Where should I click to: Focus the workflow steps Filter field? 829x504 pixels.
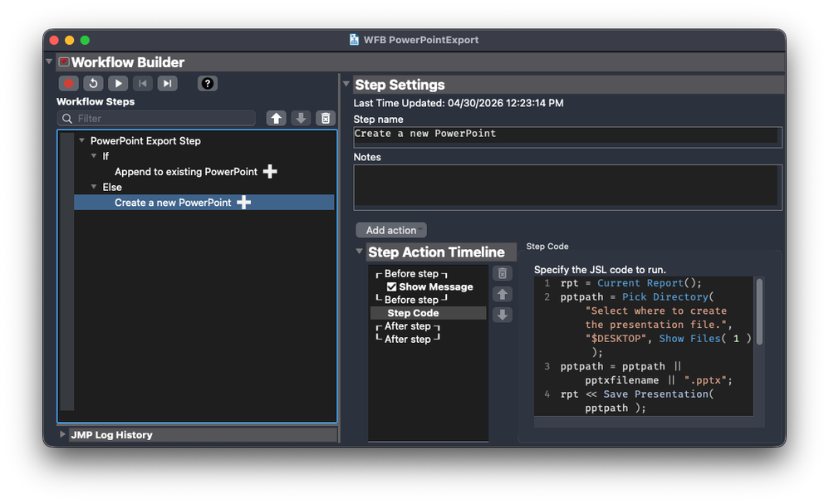point(156,119)
